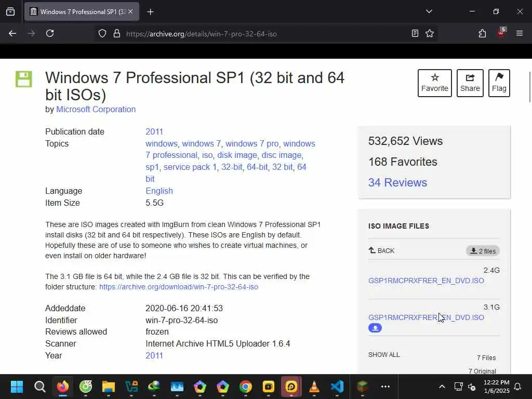The height and width of the screenshot is (399, 532).
Task: Open the archive.org download folder link
Action: (x=179, y=287)
